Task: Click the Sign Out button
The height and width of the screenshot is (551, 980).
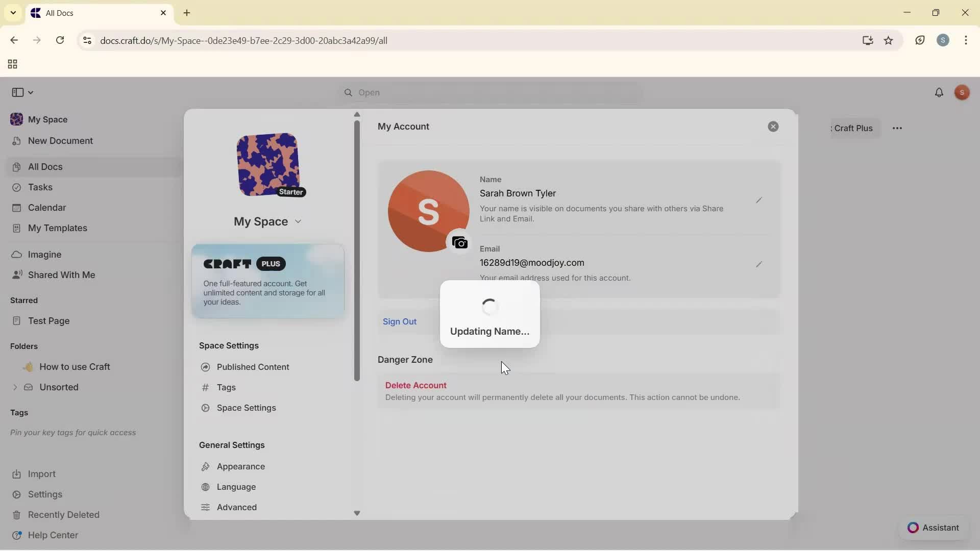Action: coord(400,321)
